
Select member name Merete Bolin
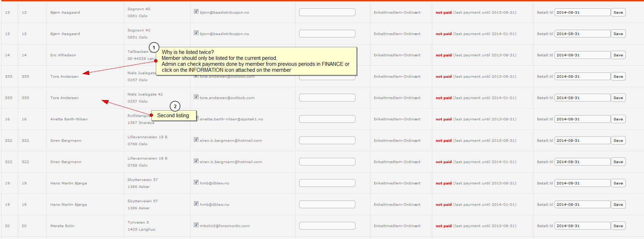(62, 226)
